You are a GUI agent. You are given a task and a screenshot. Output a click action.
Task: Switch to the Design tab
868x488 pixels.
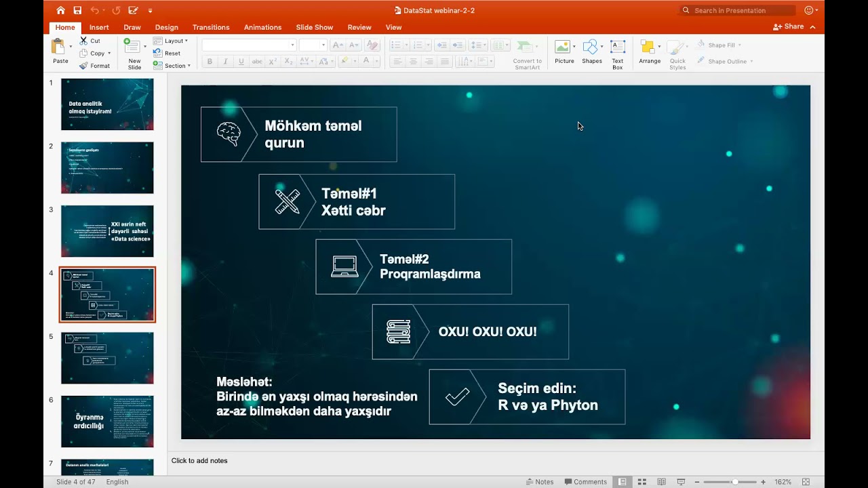167,27
